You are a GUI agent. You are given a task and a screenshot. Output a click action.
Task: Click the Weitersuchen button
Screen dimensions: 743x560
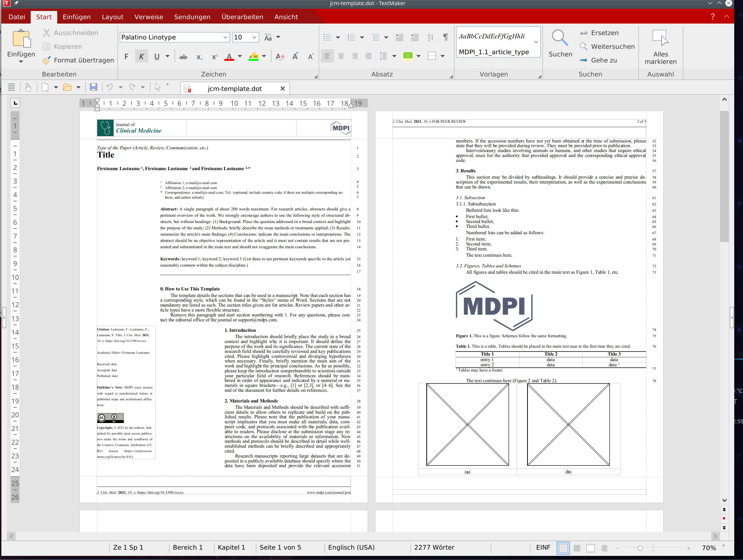pyautogui.click(x=607, y=46)
